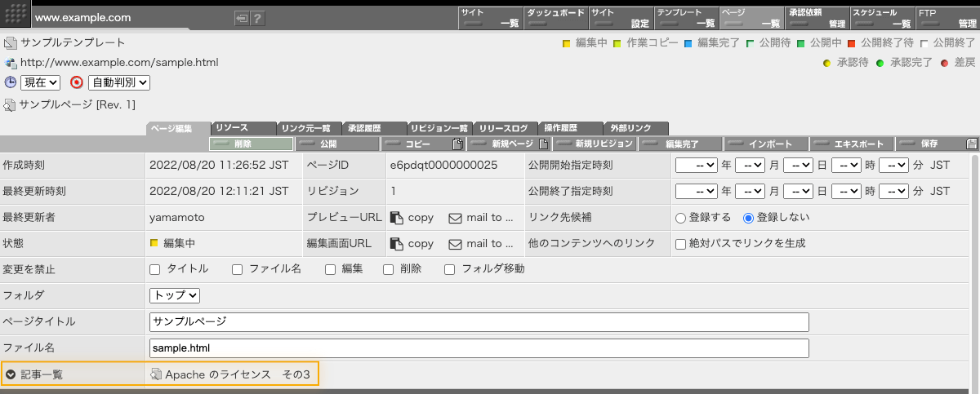The height and width of the screenshot is (394, 980).
Task: Enable 絶対パスでリンクを生成 checkbox
Action: (680, 243)
